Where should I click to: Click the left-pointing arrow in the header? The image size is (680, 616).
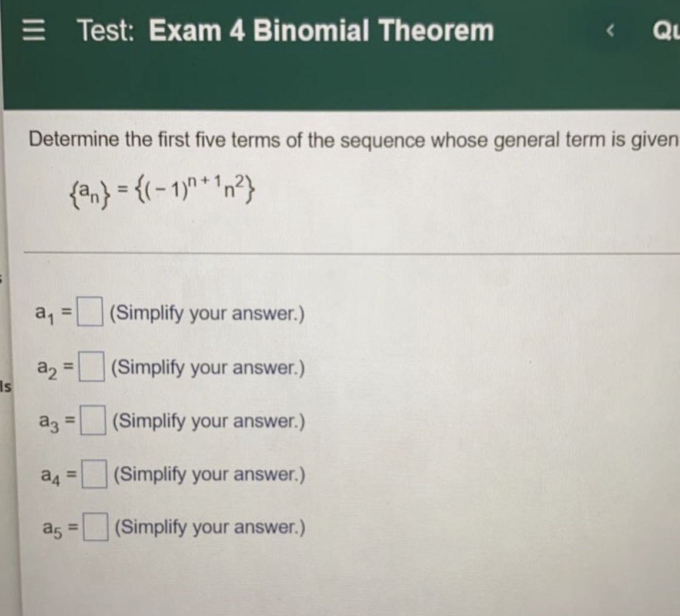610,31
